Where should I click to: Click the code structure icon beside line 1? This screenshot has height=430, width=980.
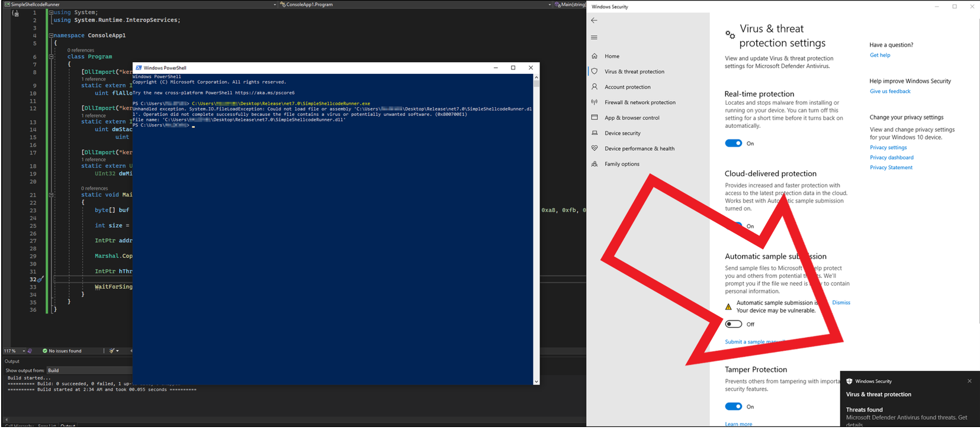click(x=15, y=12)
